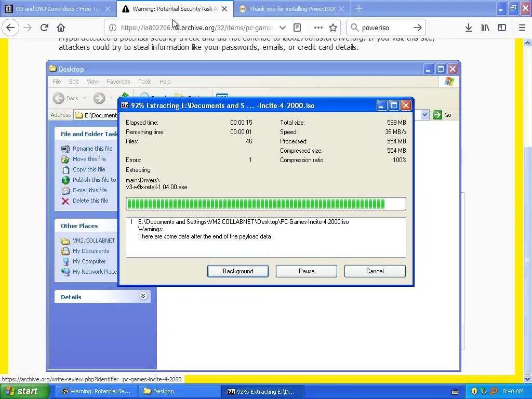Image resolution: width=532 pixels, height=399 pixels.
Task: Close the CD and DVD Coverdiscs tab
Action: (107, 9)
